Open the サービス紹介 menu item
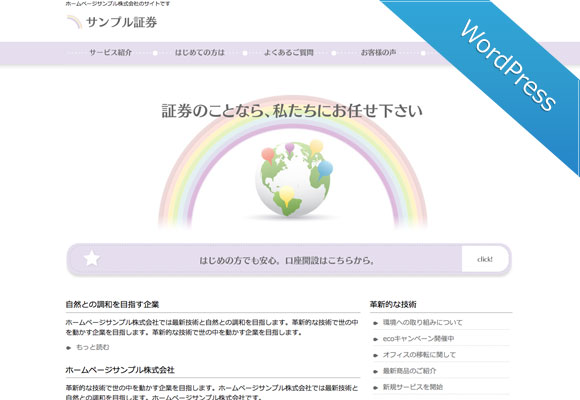Image resolution: width=580 pixels, height=400 pixels. (x=111, y=53)
